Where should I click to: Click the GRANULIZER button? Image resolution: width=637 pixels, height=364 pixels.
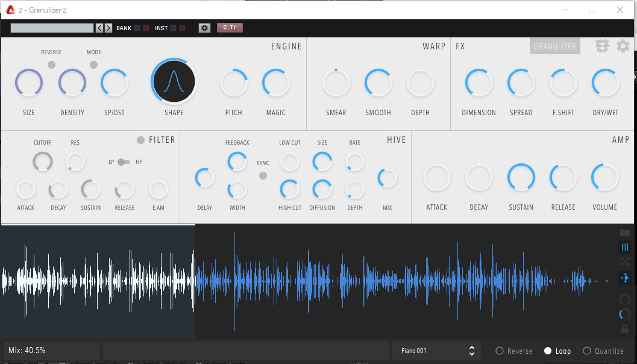click(x=554, y=46)
